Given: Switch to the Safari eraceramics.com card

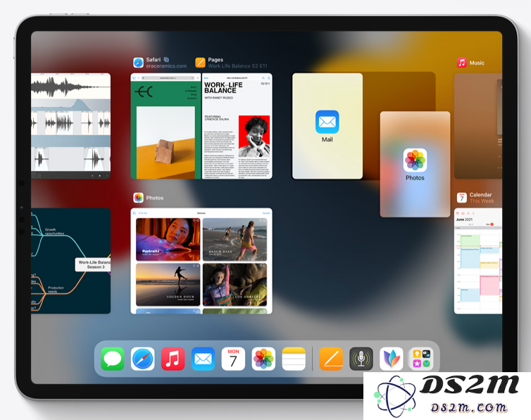Looking at the screenshot, I should (165, 126).
